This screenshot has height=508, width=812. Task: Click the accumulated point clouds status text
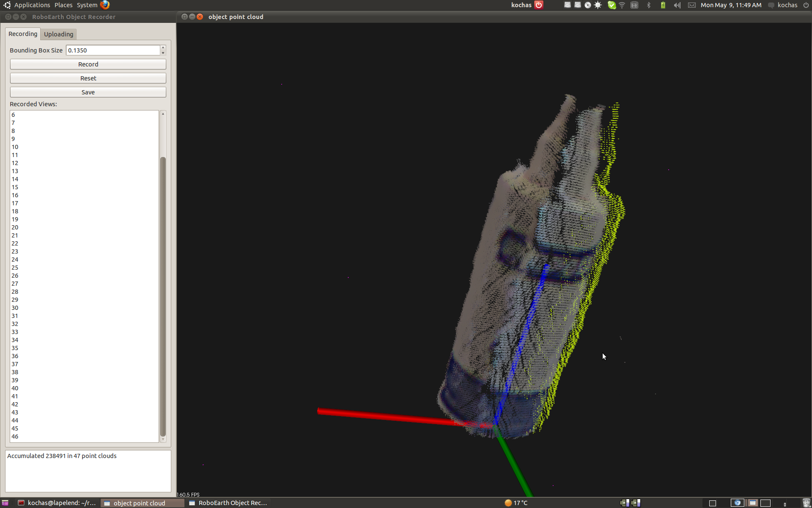tap(62, 456)
